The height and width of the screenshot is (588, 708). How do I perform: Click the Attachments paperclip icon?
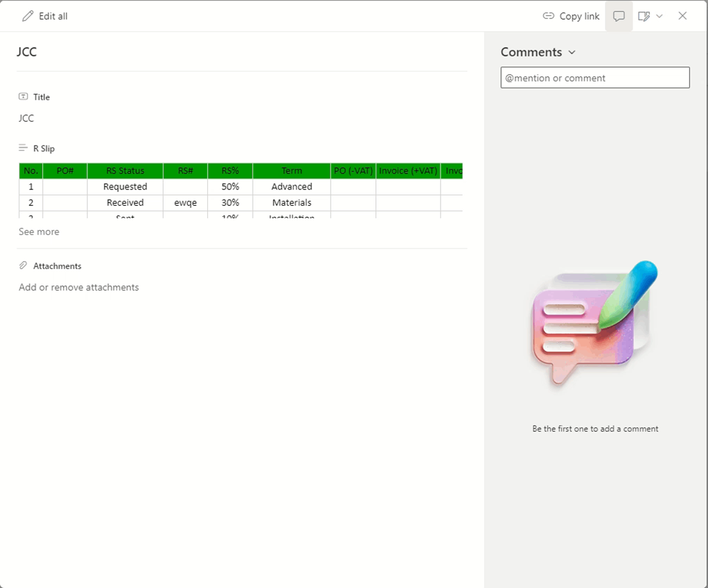point(23,266)
